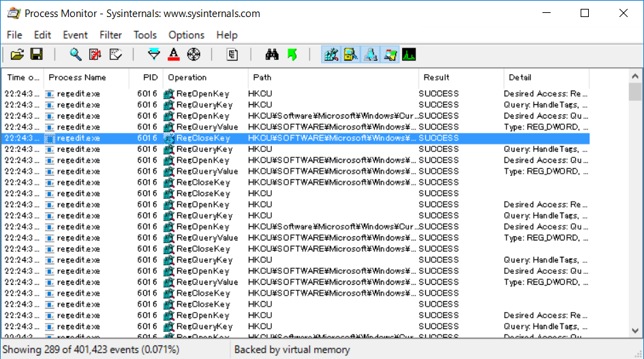The width and height of the screenshot is (644, 359).
Task: Open Highlight settings via the red A icon
Action: tap(174, 54)
